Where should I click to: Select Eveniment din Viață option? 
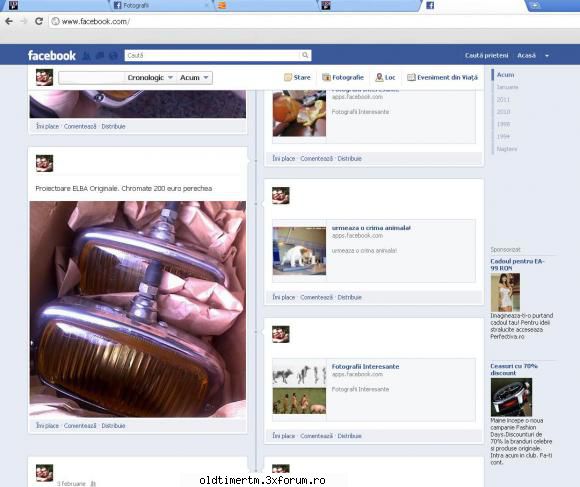[x=442, y=77]
